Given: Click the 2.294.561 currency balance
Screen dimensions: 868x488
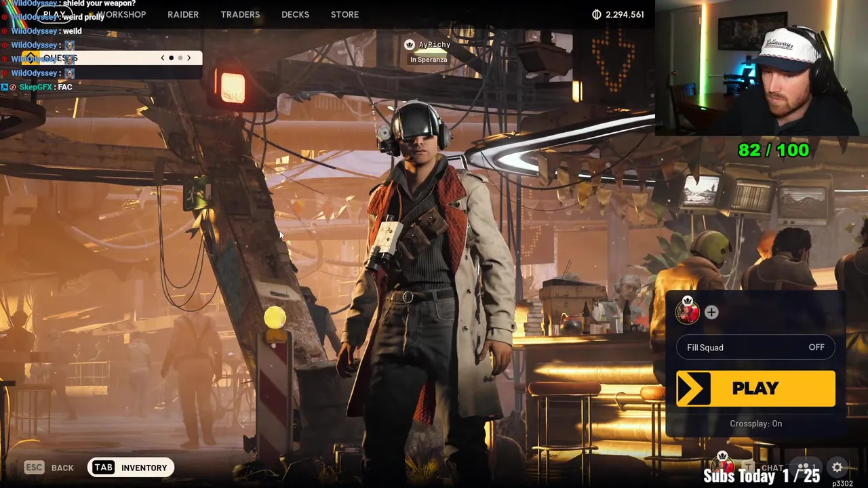Looking at the screenshot, I should (x=625, y=14).
